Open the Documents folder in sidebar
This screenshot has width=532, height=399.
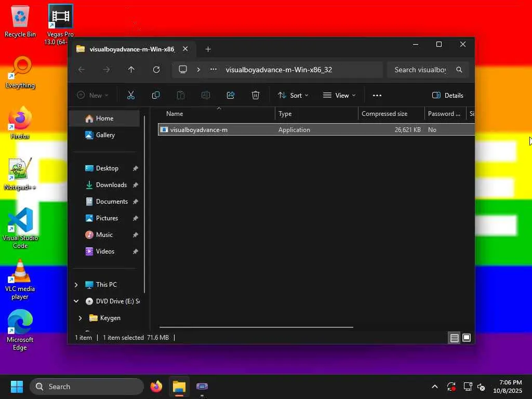112,202
